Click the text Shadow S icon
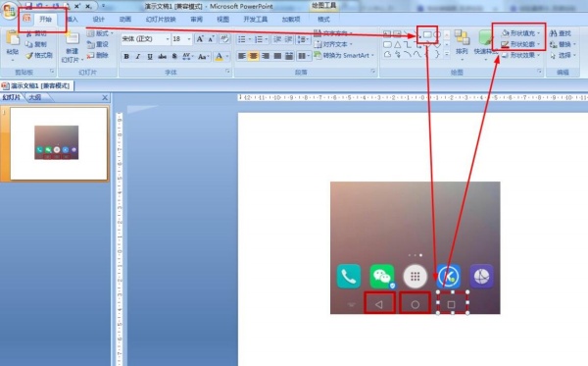This screenshot has width=588, height=366. [x=174, y=56]
